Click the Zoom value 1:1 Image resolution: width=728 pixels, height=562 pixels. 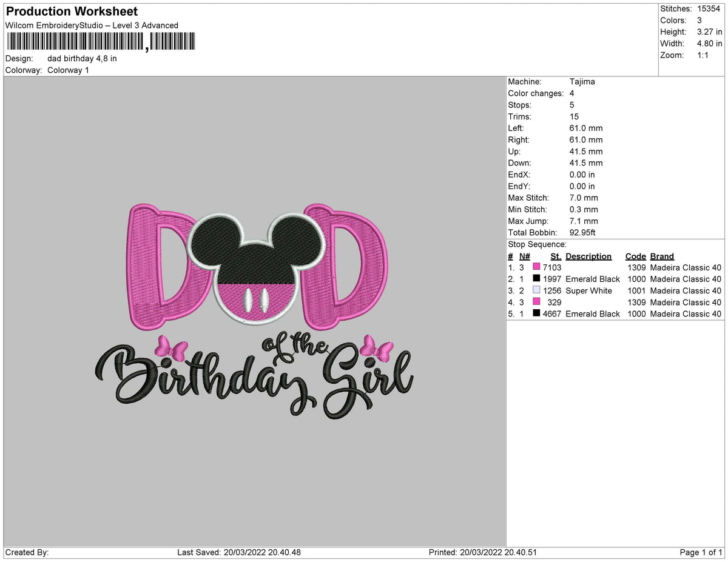coord(704,55)
